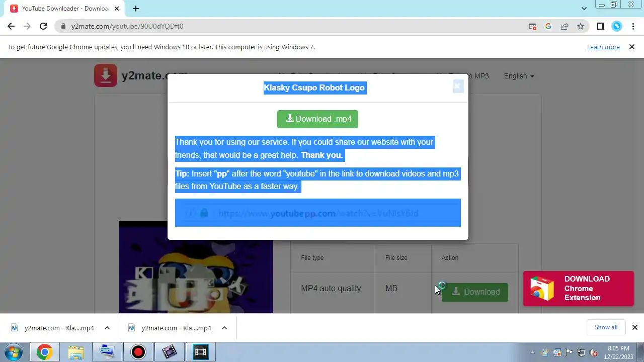
Task: Expand the tab search chevron
Action: point(584,9)
